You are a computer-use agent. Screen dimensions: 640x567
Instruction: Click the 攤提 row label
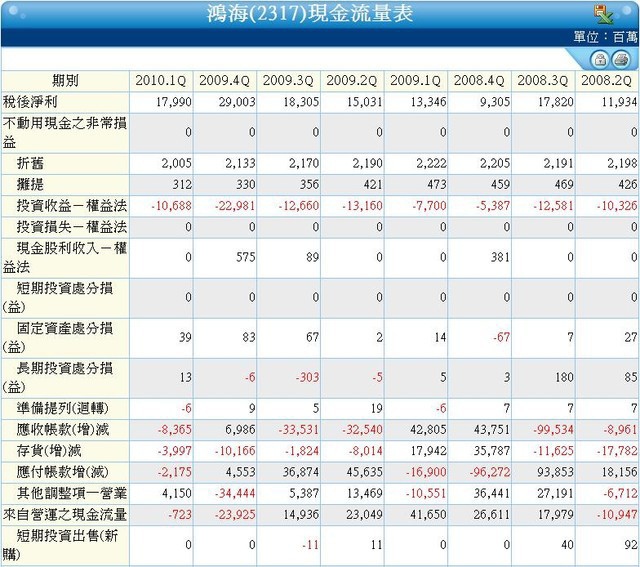coord(30,185)
